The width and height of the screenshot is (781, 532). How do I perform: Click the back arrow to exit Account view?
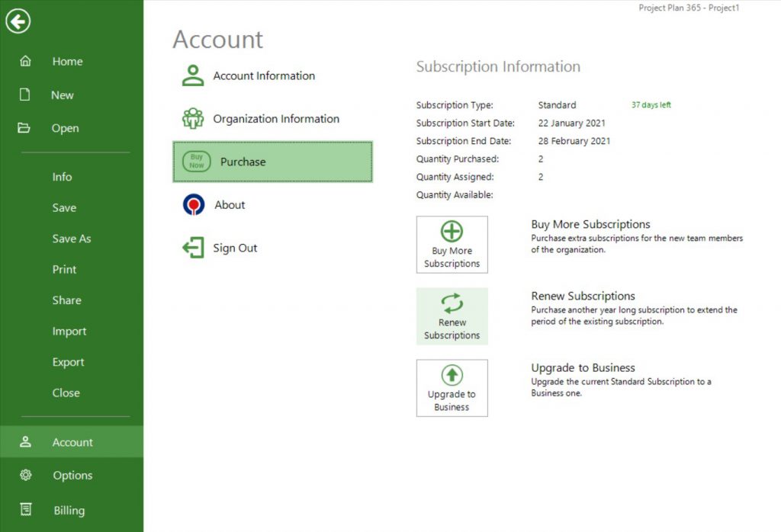18,21
